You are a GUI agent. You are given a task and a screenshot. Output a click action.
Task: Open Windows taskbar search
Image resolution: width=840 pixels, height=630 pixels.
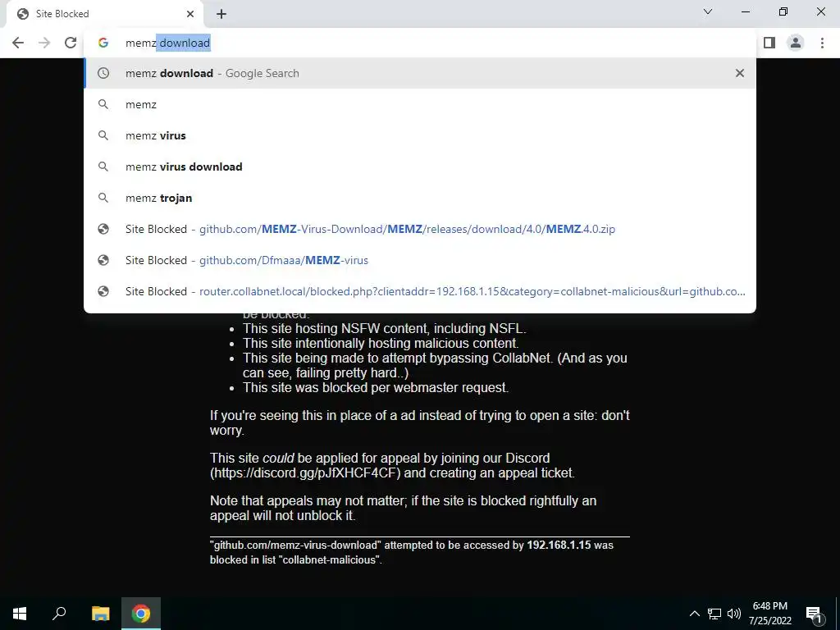click(x=59, y=614)
